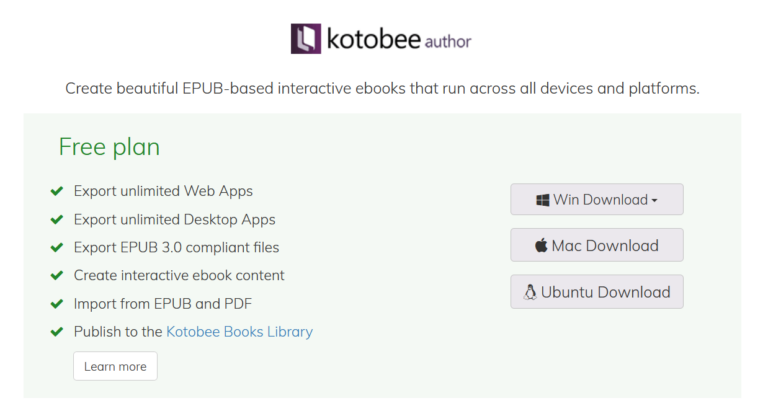Open the Kotobee Books Library link
The height and width of the screenshot is (406, 768).
(x=239, y=331)
